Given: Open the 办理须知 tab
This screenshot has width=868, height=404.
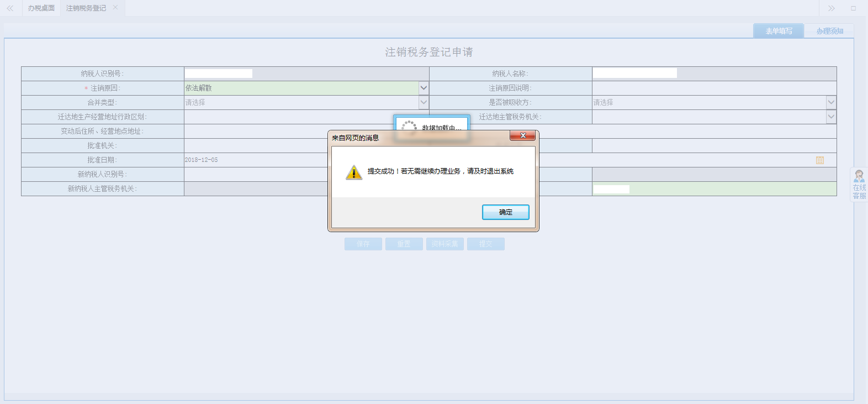Looking at the screenshot, I should 829,31.
